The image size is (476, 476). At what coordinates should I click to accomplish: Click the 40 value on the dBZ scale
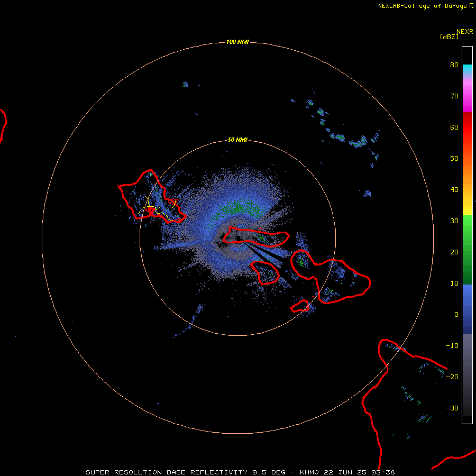[x=454, y=189]
